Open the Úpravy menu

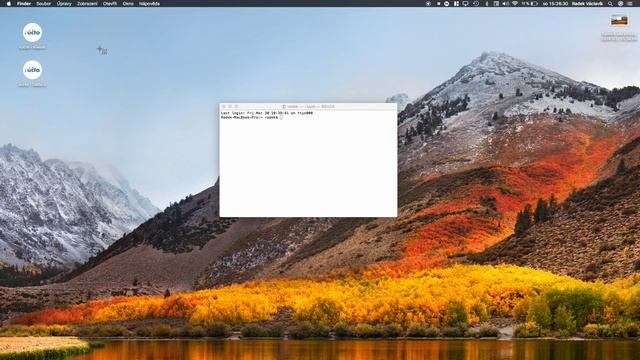64,4
